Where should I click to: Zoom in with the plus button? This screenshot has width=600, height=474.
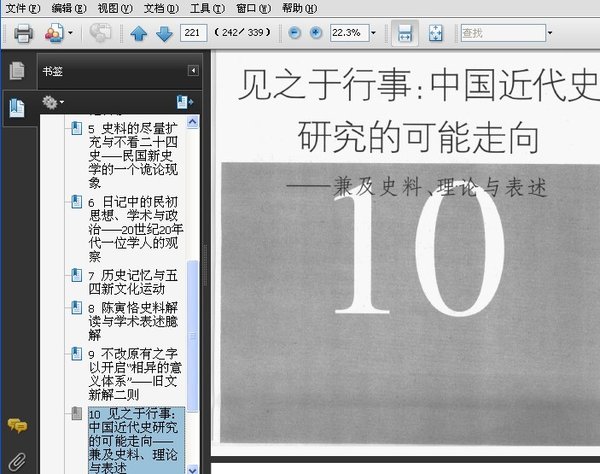tap(316, 33)
